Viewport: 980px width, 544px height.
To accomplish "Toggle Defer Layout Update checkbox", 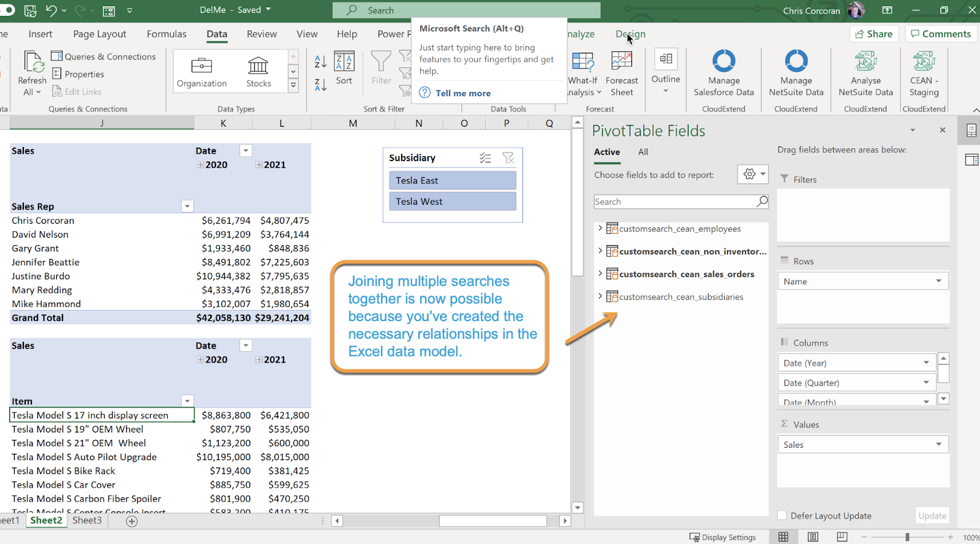I will [782, 515].
